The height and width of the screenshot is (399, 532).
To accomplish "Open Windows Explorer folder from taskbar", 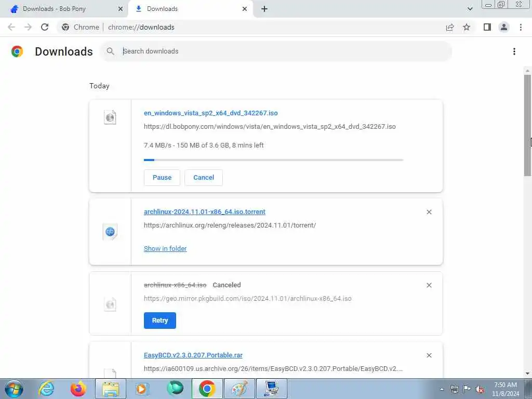I will (x=111, y=389).
